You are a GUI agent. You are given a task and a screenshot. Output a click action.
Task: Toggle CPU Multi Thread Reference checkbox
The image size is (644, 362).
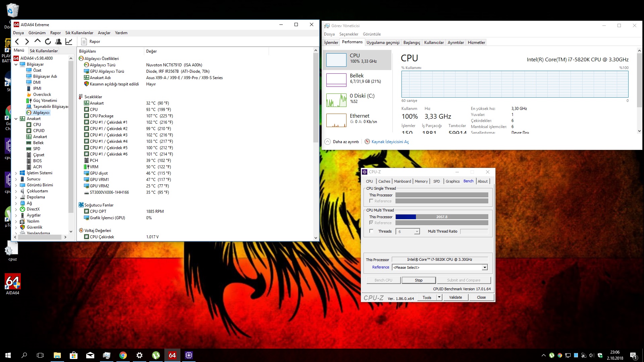coord(371,223)
